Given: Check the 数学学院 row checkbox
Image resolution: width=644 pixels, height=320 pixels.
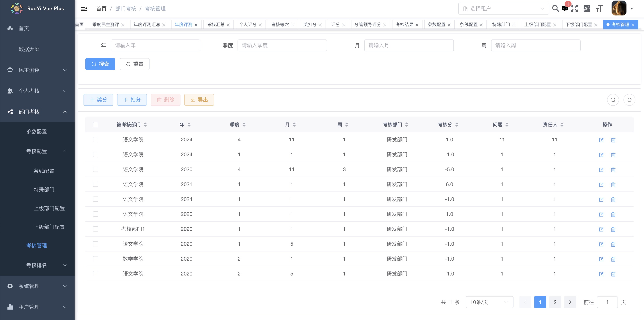Looking at the screenshot, I should tap(95, 259).
